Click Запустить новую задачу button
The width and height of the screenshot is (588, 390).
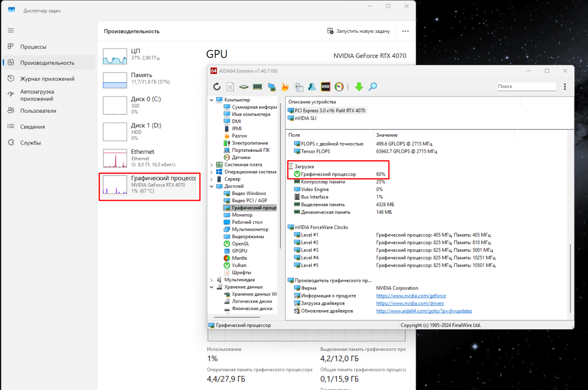coord(359,31)
